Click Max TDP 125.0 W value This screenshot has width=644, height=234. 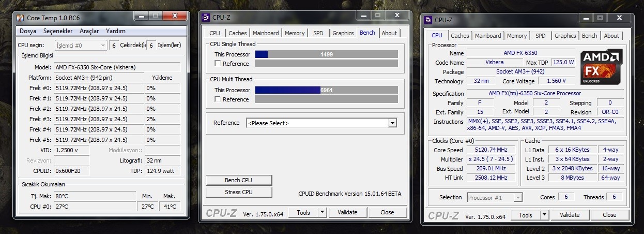563,63
